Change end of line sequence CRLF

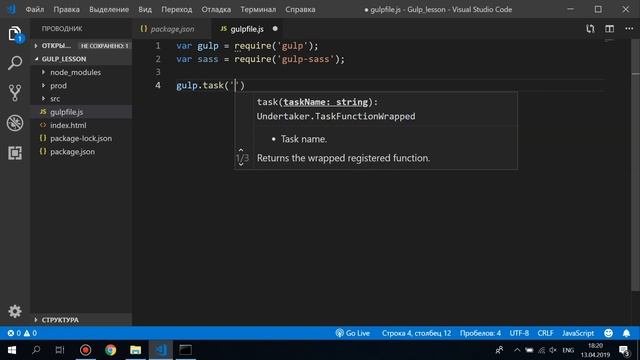[545, 333]
